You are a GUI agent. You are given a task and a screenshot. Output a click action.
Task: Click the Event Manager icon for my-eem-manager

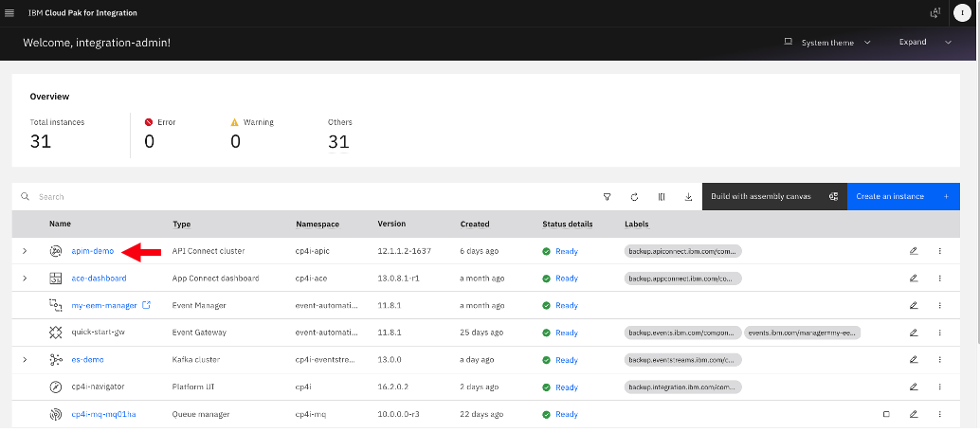click(x=56, y=306)
